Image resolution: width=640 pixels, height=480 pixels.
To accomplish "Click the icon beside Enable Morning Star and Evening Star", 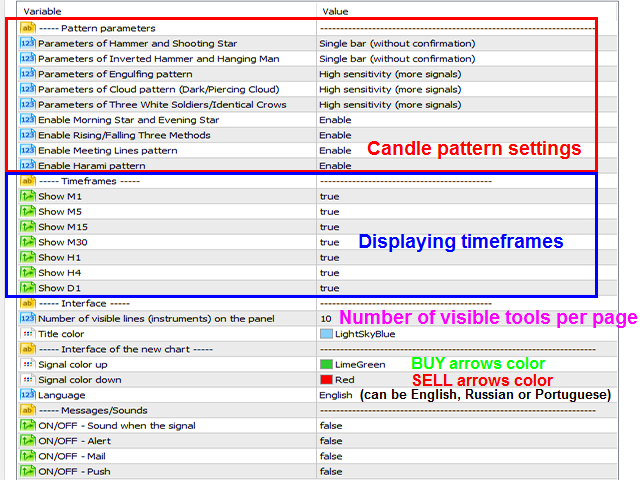I will (27, 120).
